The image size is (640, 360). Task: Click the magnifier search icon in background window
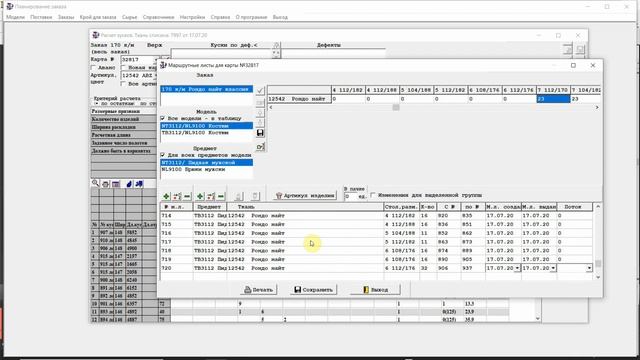point(95,184)
